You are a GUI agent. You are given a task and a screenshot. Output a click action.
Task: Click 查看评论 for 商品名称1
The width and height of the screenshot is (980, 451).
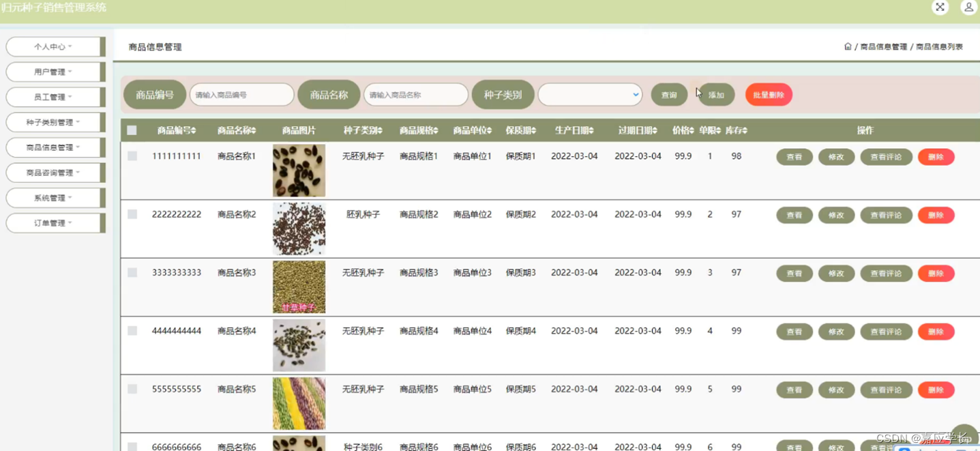(x=886, y=157)
